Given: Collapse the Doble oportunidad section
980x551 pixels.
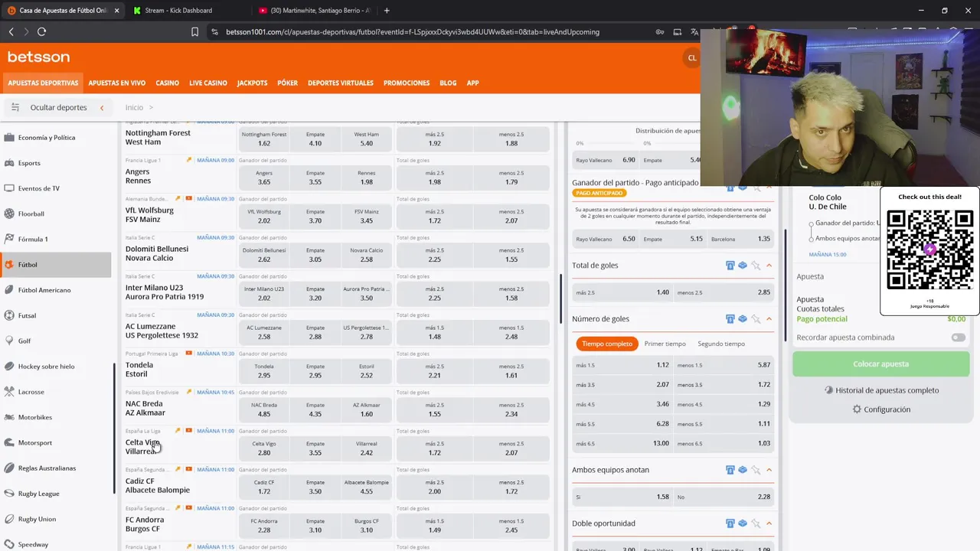Looking at the screenshot, I should [769, 523].
